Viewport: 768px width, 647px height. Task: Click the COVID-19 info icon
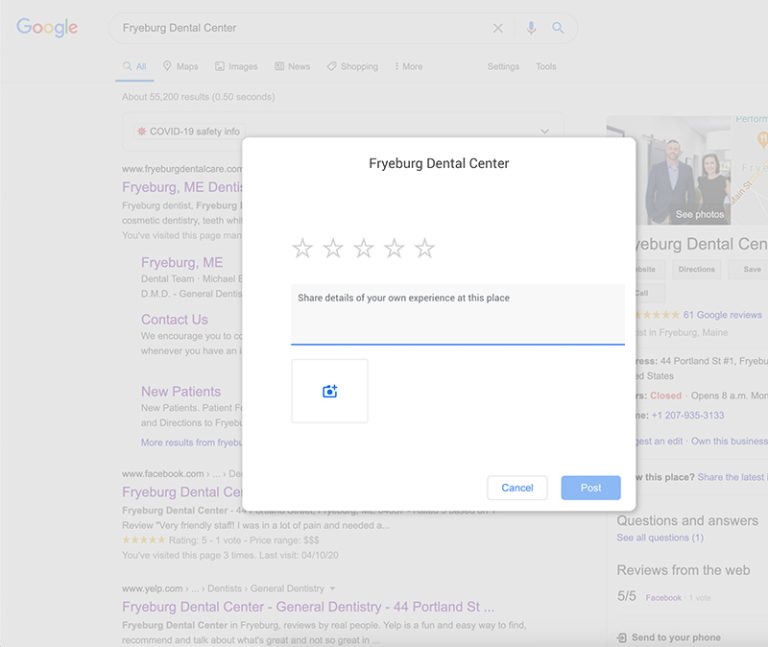(142, 131)
